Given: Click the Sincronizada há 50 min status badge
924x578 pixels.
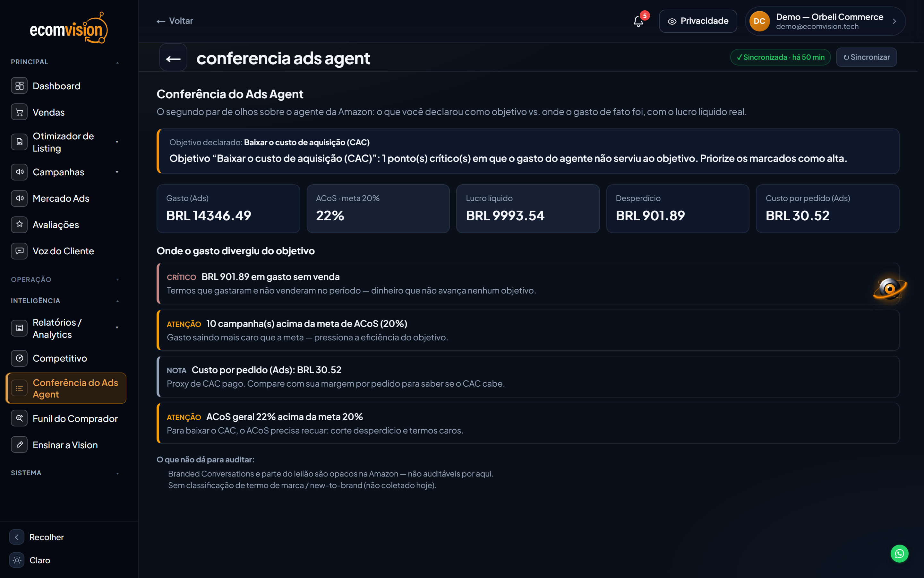Looking at the screenshot, I should [780, 57].
